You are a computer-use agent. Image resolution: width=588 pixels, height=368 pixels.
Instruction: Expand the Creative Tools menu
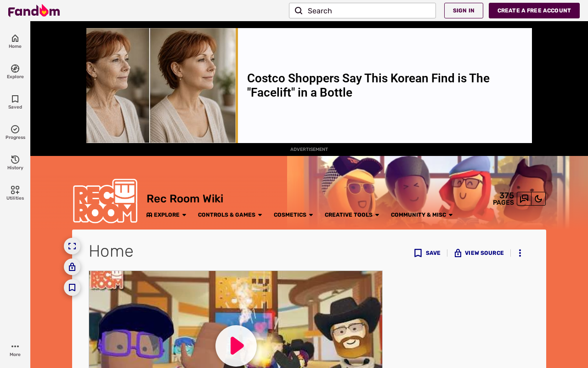coord(352,215)
